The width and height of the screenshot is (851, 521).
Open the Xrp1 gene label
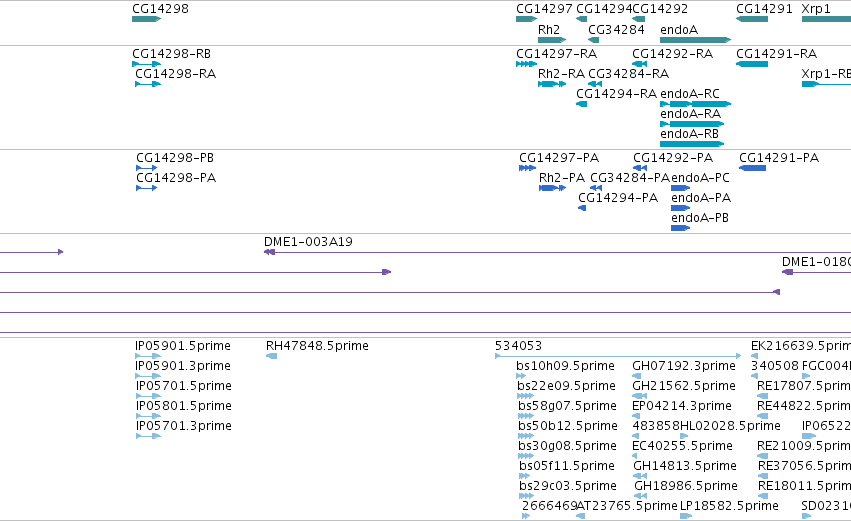click(x=816, y=9)
